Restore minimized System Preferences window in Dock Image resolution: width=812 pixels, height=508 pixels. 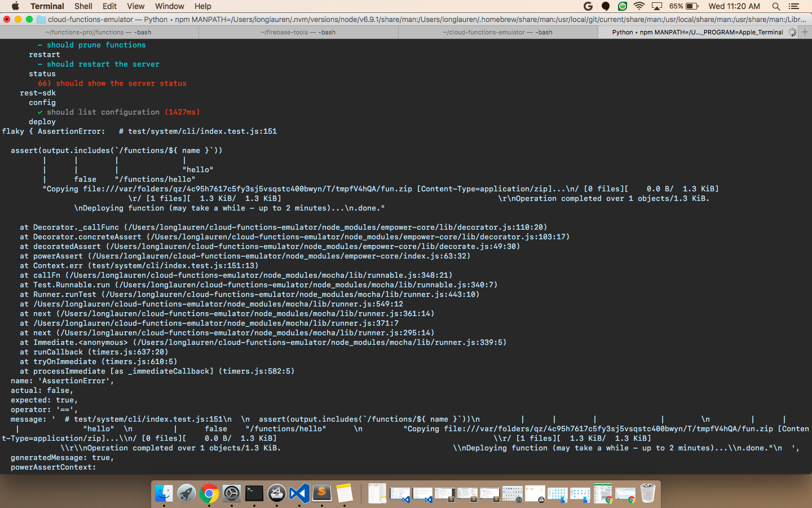(513, 494)
